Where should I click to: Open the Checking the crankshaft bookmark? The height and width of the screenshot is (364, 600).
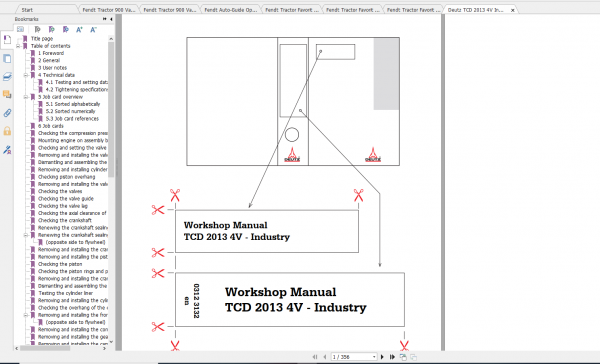pos(65,220)
